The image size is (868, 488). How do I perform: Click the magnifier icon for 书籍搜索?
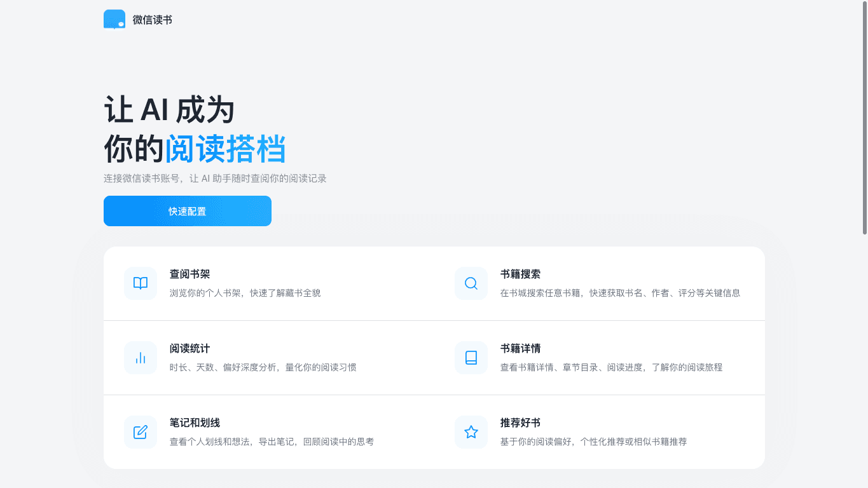point(471,283)
